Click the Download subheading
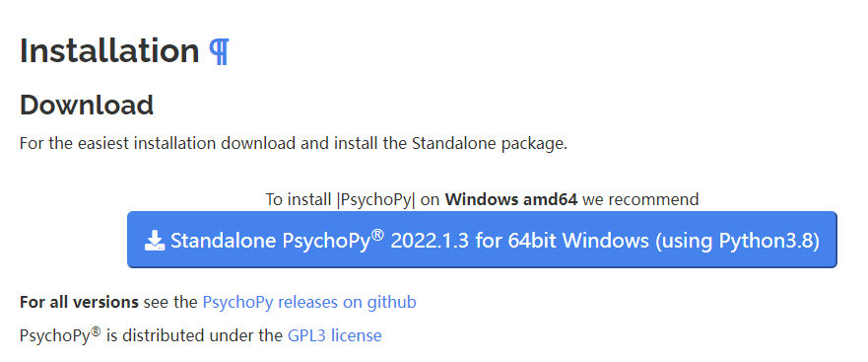 click(87, 105)
